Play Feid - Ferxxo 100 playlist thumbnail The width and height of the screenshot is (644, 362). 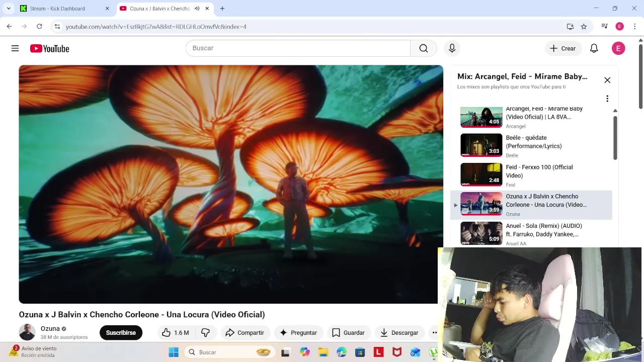[x=481, y=175]
